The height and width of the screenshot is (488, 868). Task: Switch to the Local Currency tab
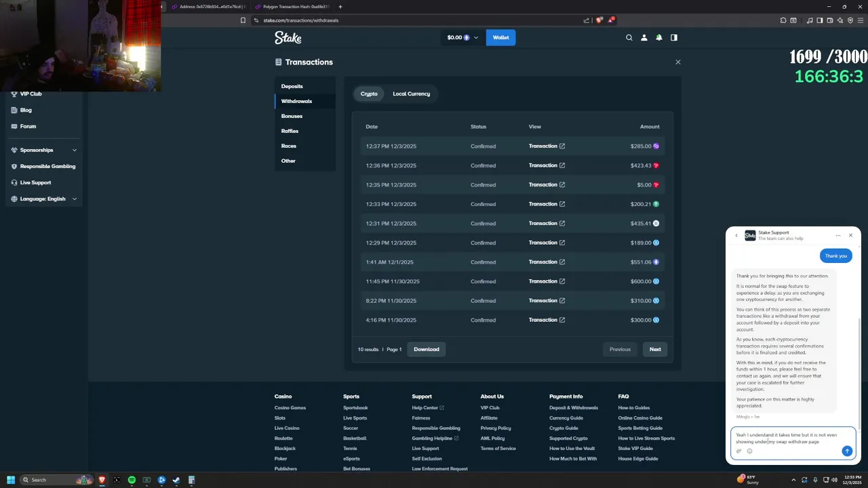tap(411, 94)
